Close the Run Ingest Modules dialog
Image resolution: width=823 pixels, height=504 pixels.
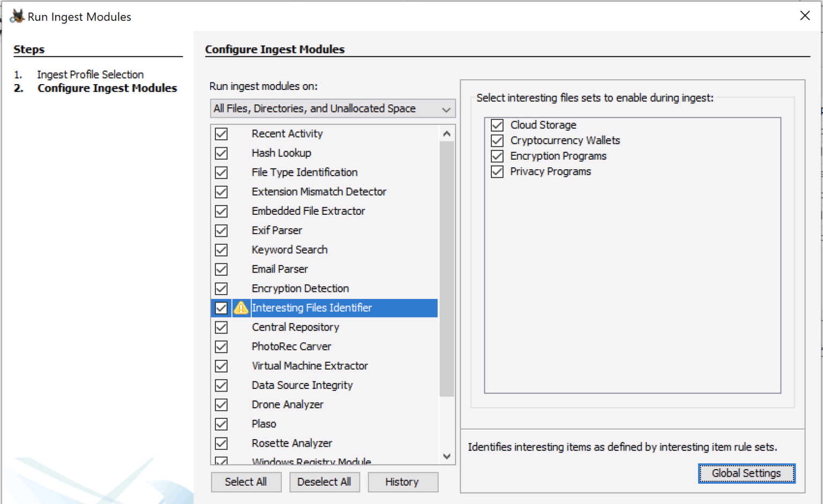coord(804,16)
